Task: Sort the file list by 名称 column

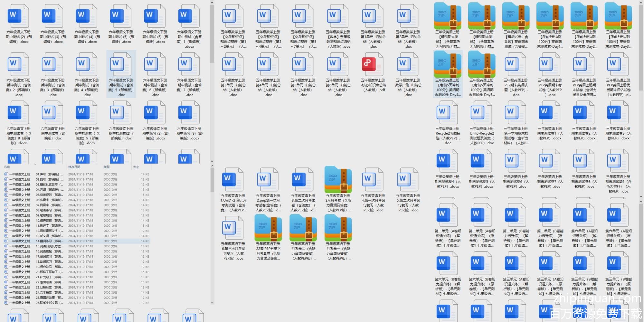Action: (x=7, y=167)
